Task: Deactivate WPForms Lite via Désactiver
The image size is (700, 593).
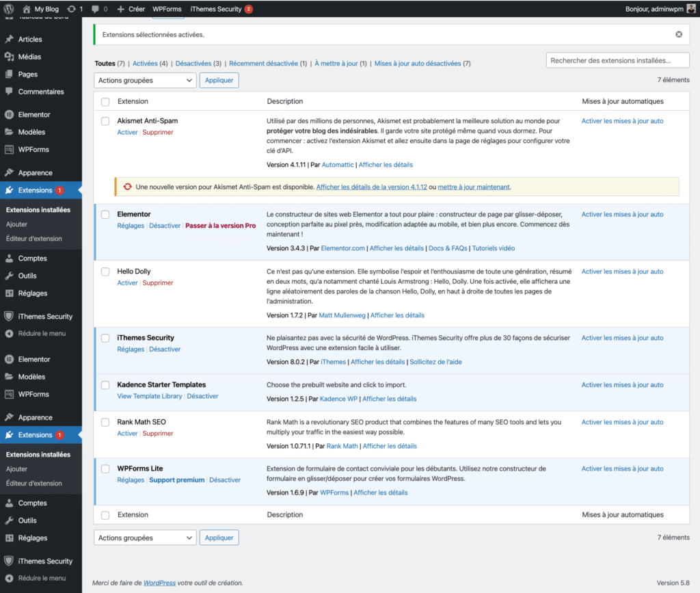Action: (x=225, y=480)
